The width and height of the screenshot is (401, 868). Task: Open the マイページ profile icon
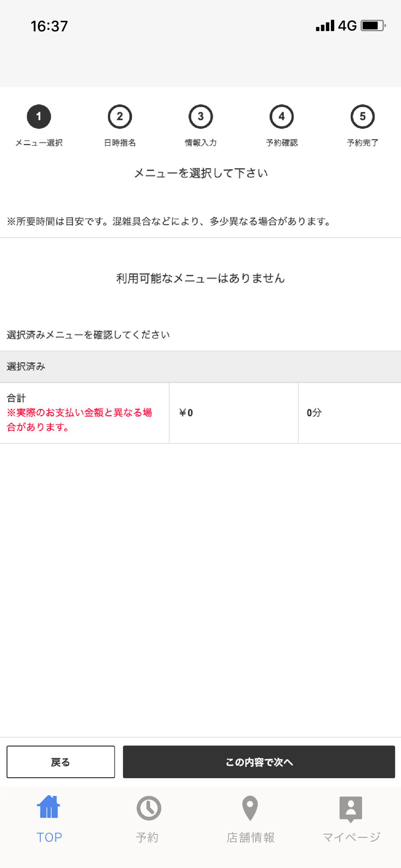[x=351, y=809]
